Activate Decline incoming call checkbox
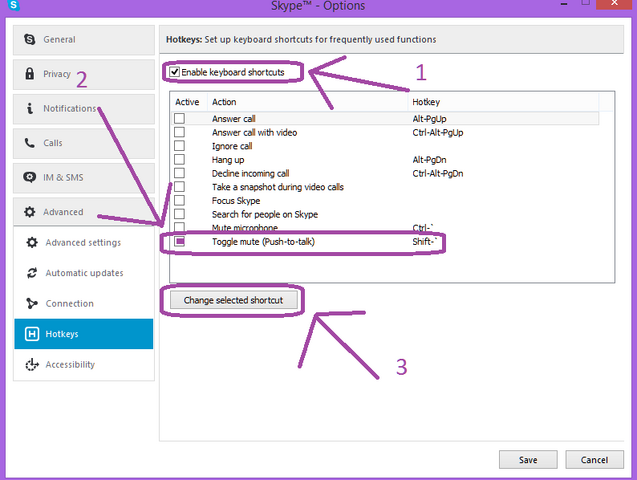The height and width of the screenshot is (480, 637). click(x=179, y=173)
